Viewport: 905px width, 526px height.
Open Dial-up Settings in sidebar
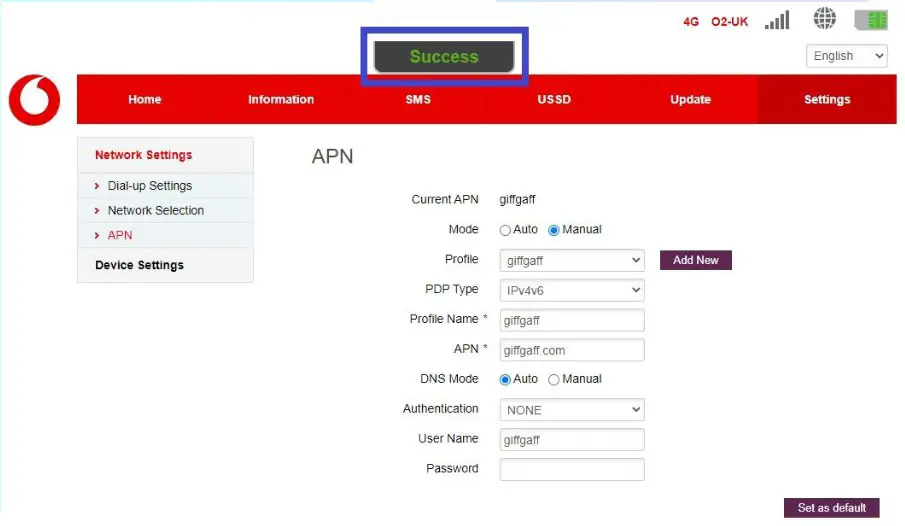[x=150, y=186]
